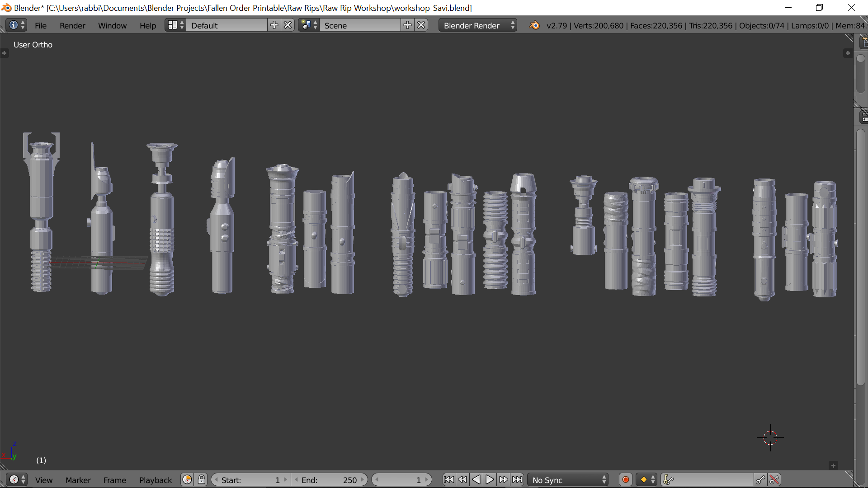The image size is (868, 488).
Task: Decrease the current frame with left arrow
Action: (377, 479)
